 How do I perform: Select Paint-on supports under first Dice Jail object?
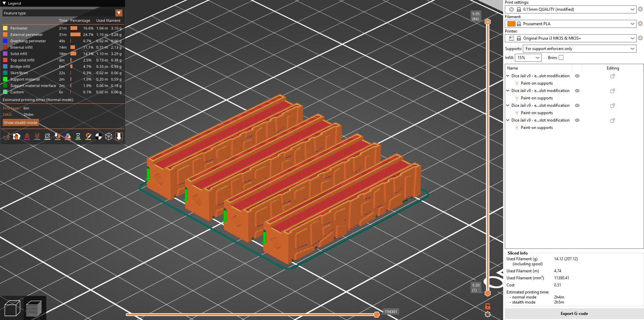coord(537,83)
